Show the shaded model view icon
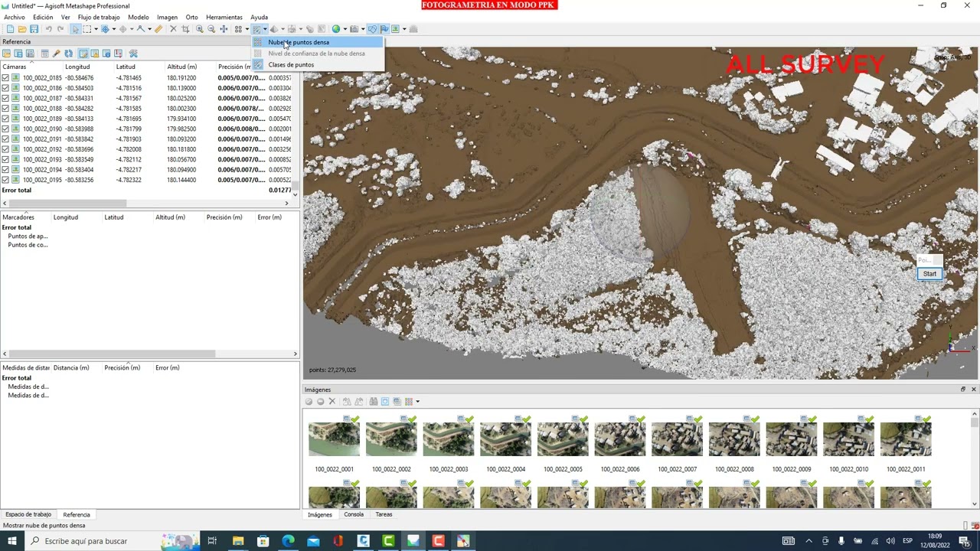This screenshot has height=551, width=980. 274,29
